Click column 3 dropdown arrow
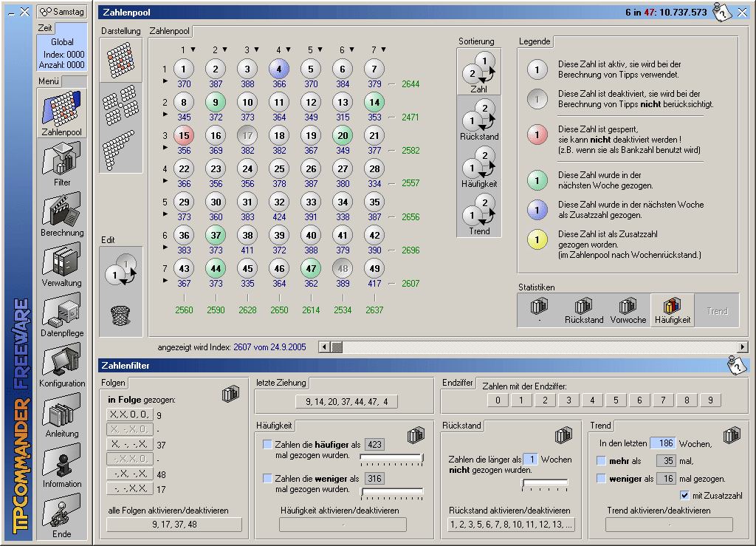 click(x=256, y=50)
